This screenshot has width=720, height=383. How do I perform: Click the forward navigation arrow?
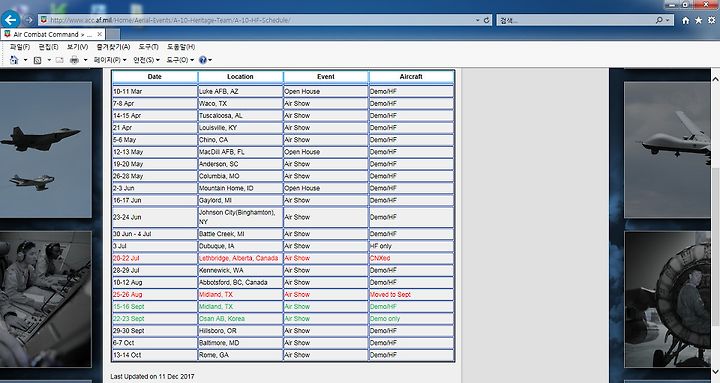pyautogui.click(x=29, y=20)
